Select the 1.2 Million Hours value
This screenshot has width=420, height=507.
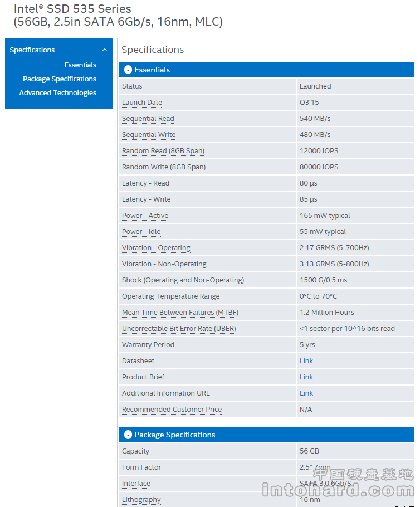327,313
